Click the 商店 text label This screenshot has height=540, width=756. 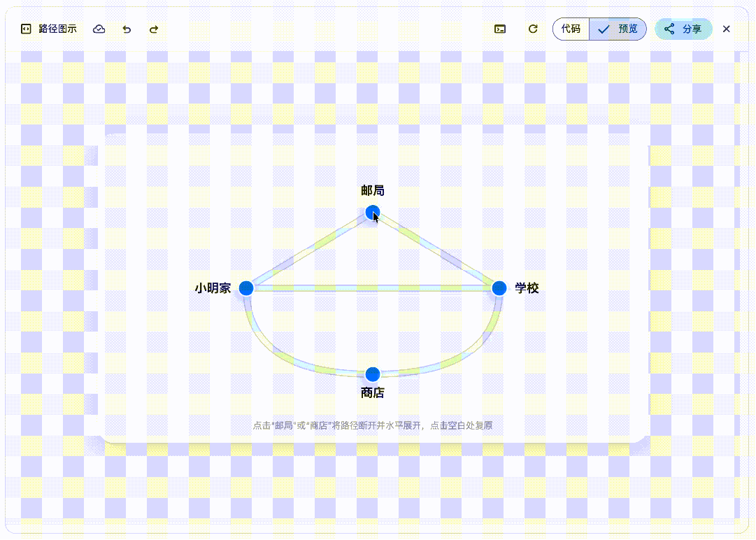pos(371,393)
